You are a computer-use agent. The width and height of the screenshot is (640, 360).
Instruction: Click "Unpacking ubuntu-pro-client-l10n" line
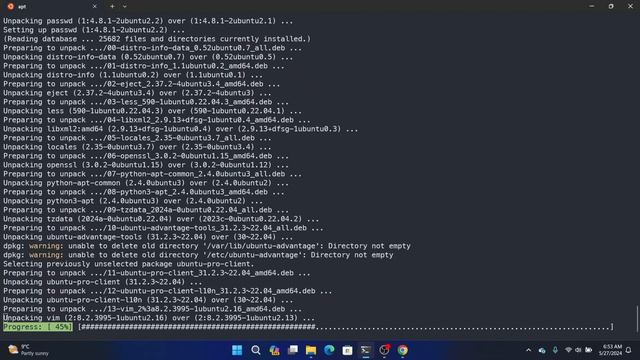pyautogui.click(x=148, y=300)
